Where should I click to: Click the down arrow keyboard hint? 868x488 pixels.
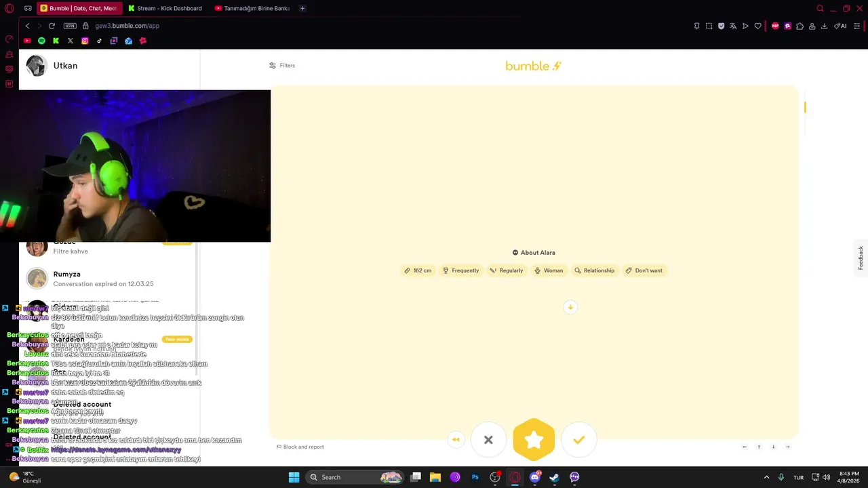pos(773,447)
